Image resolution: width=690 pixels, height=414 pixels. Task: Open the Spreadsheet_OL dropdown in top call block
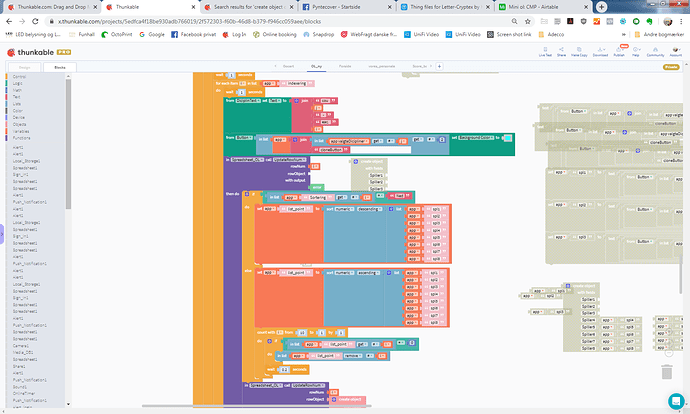coord(247,160)
